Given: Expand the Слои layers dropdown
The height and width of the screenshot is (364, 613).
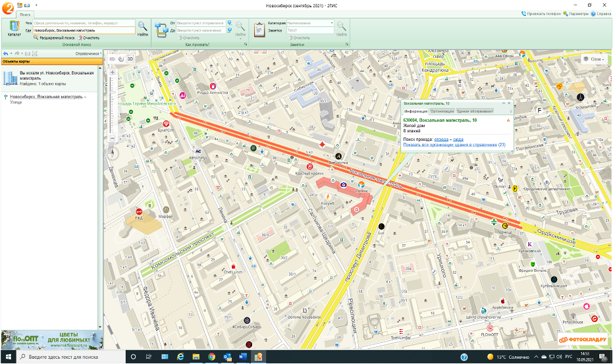Looking at the screenshot, I should pyautogui.click(x=594, y=59).
